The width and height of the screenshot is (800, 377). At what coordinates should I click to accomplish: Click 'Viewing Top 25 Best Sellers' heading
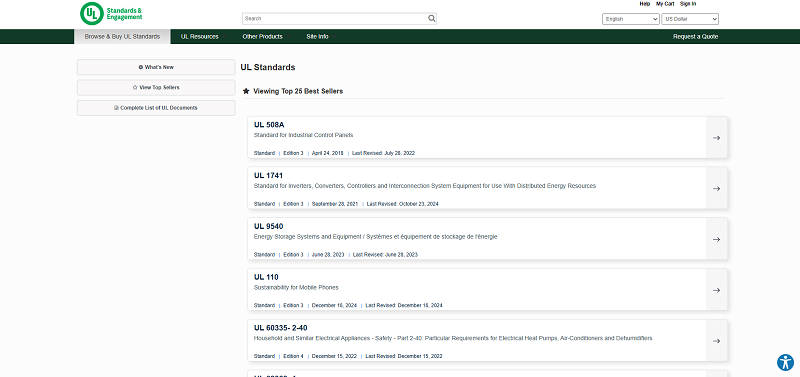298,91
